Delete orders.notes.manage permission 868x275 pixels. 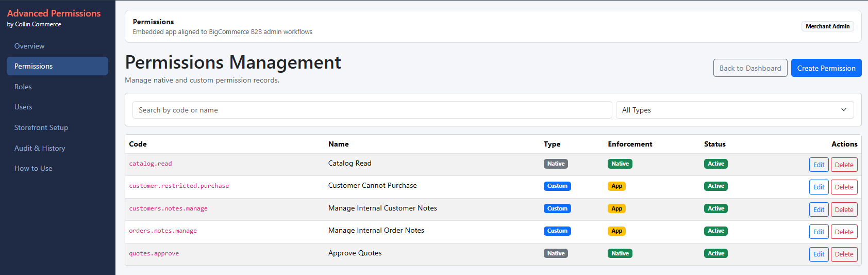point(844,232)
